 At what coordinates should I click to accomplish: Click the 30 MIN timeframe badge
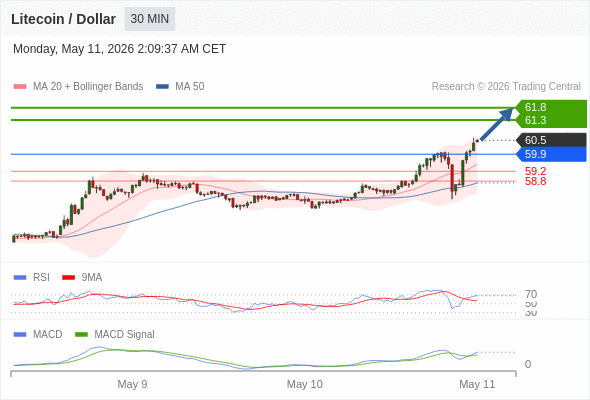coord(150,19)
